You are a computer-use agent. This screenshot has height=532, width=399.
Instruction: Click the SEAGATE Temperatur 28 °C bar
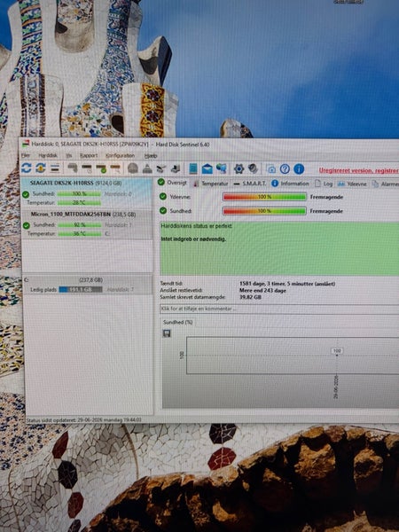[79, 203]
